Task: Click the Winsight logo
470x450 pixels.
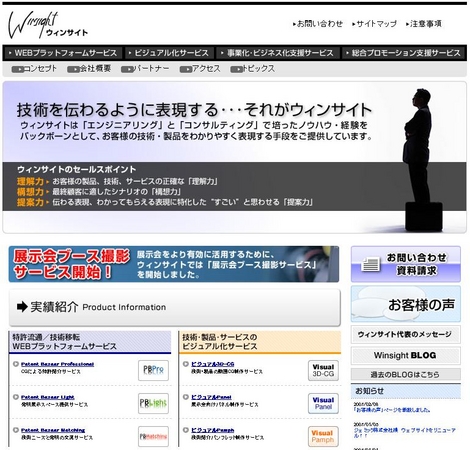Action: coord(47,25)
